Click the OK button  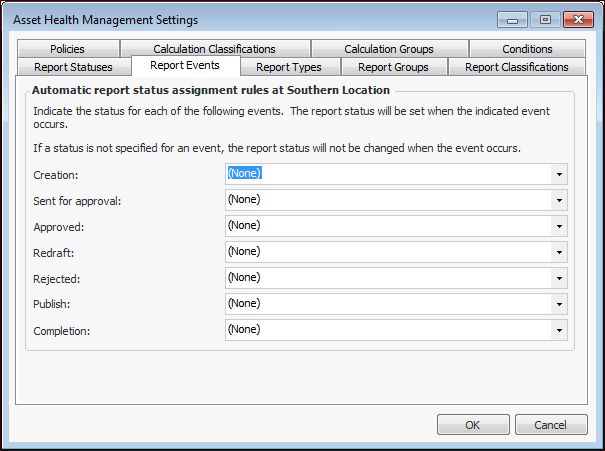point(473,425)
